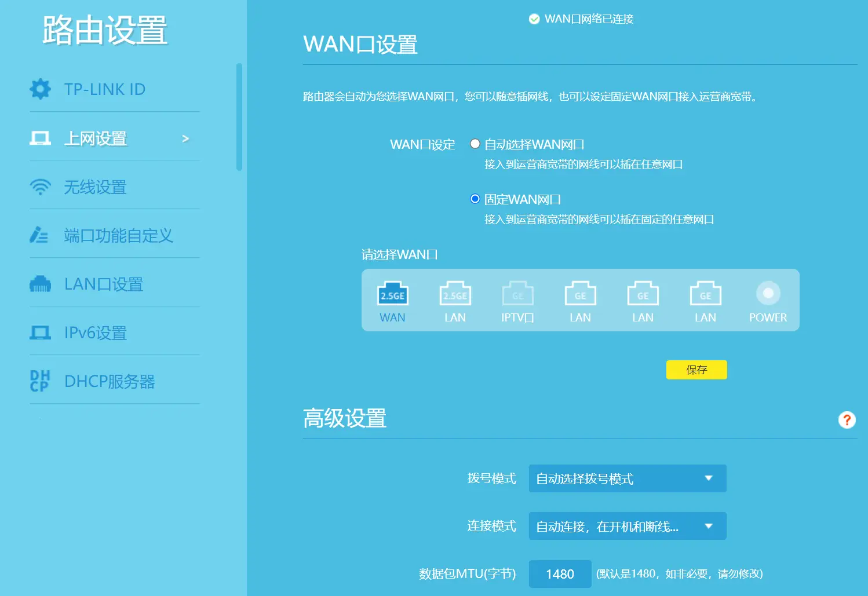Click the LAN port settings icon

tap(40, 284)
